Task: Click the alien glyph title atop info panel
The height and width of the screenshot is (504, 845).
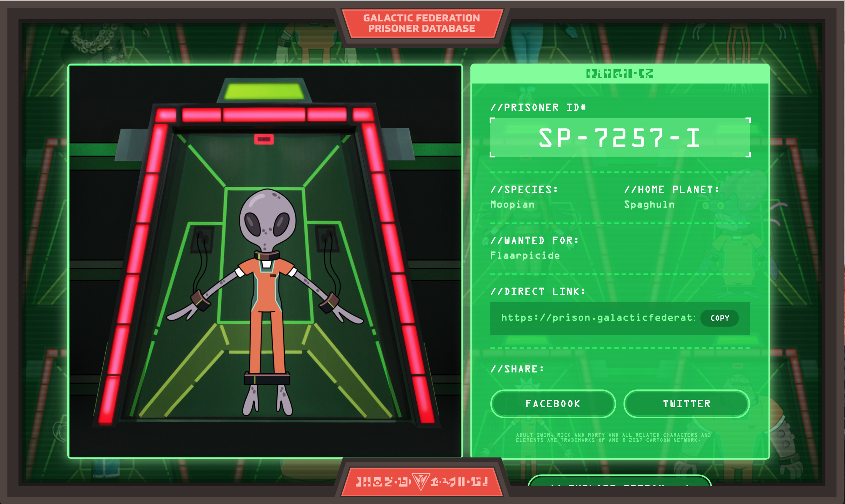Action: [x=619, y=74]
